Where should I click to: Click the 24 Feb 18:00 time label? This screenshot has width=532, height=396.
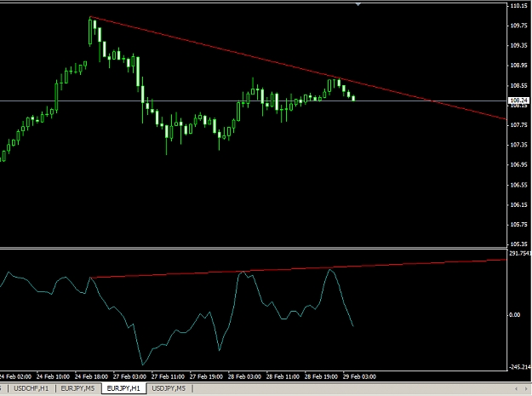(91, 376)
